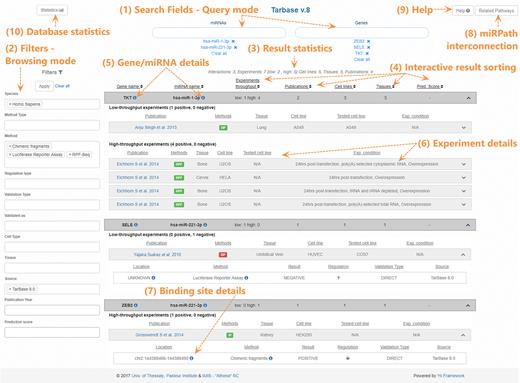Sort results by Pred. Score

pos(430,86)
